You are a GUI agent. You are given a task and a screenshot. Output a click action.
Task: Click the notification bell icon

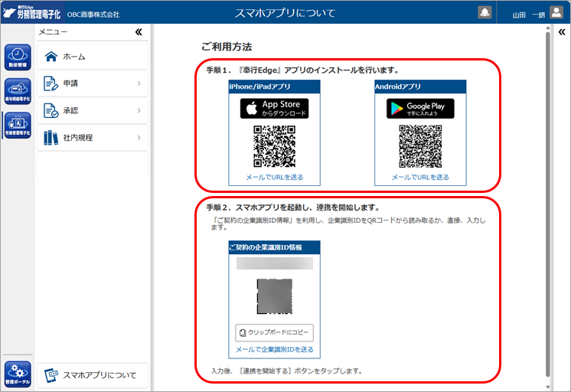tap(485, 12)
